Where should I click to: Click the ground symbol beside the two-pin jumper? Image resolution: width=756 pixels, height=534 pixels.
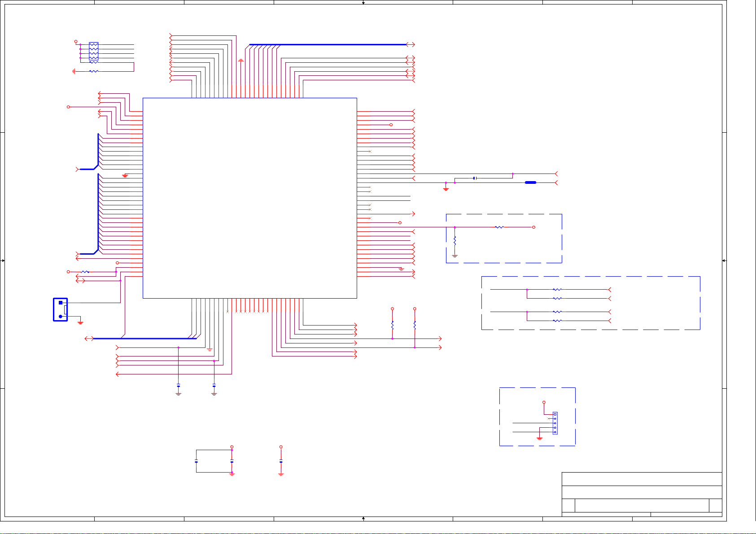pyautogui.click(x=80, y=322)
